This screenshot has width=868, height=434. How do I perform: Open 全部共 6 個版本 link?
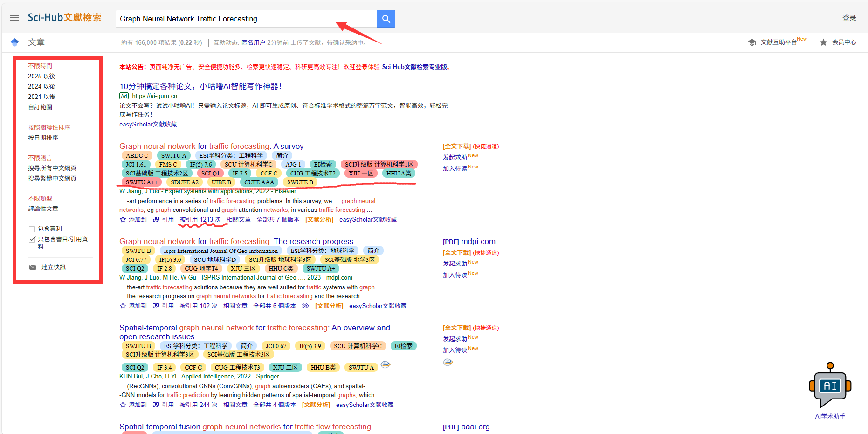pos(275,306)
